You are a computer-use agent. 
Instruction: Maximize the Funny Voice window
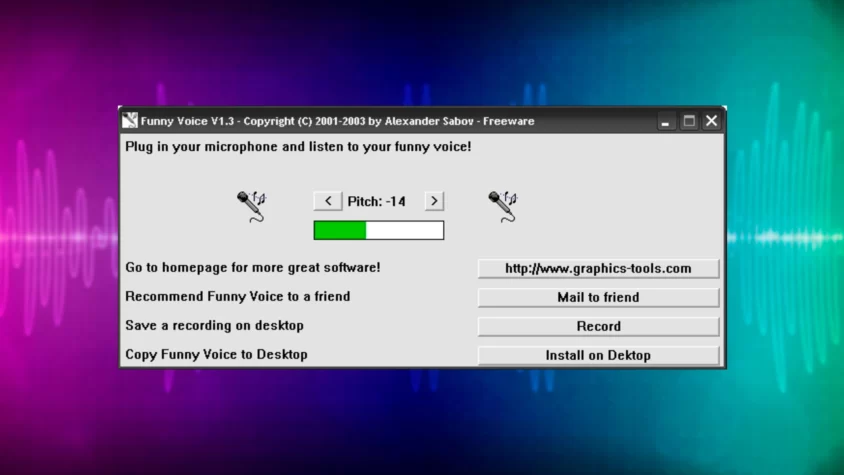pyautogui.click(x=689, y=121)
